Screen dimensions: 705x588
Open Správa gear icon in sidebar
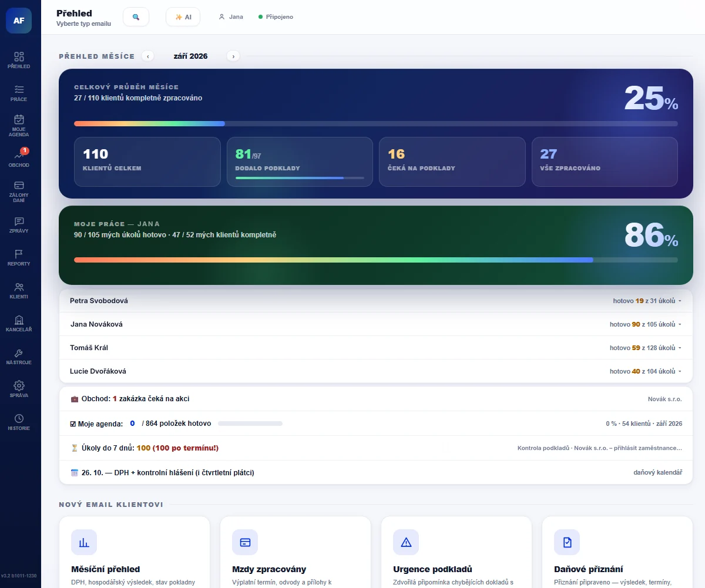pyautogui.click(x=19, y=385)
